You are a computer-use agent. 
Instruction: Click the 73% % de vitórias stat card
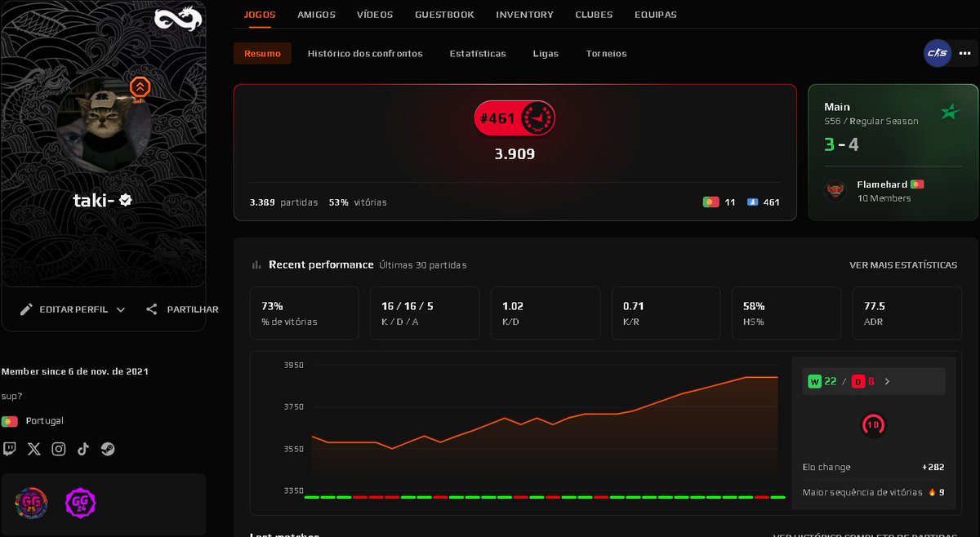(x=304, y=313)
